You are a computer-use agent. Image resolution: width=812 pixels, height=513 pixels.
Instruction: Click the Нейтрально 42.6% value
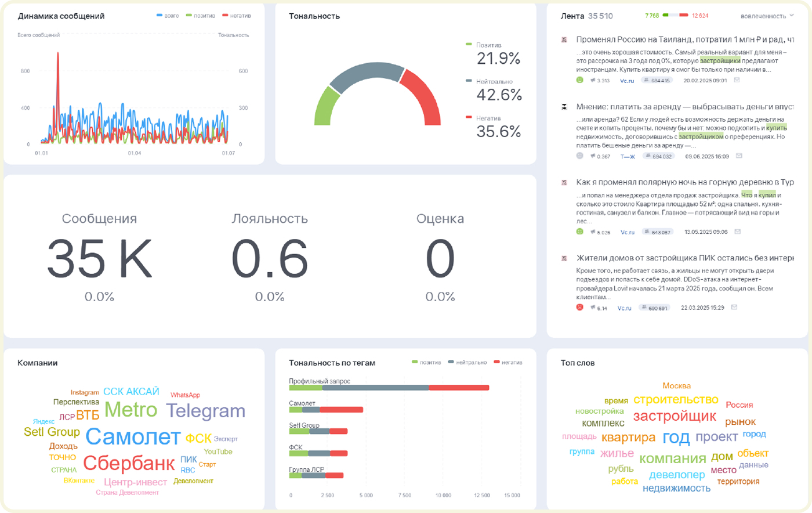tap(499, 95)
